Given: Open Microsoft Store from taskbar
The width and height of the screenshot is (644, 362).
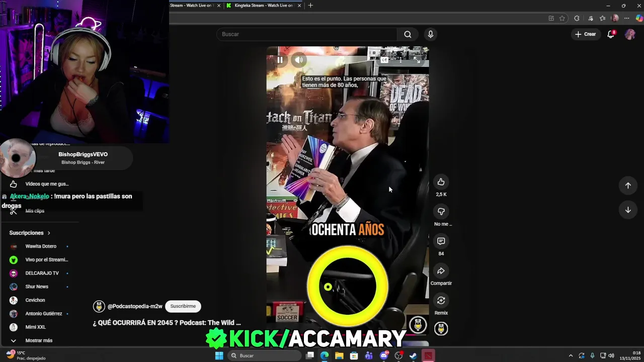Looking at the screenshot, I should point(354,355).
